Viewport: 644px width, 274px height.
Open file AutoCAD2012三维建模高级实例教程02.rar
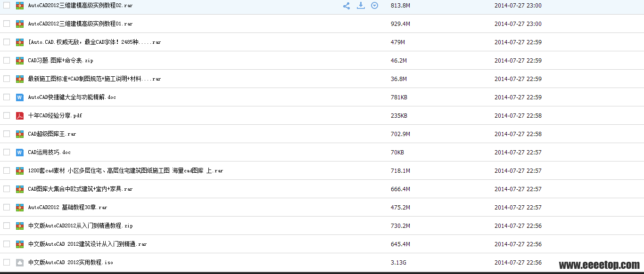[x=80, y=6]
